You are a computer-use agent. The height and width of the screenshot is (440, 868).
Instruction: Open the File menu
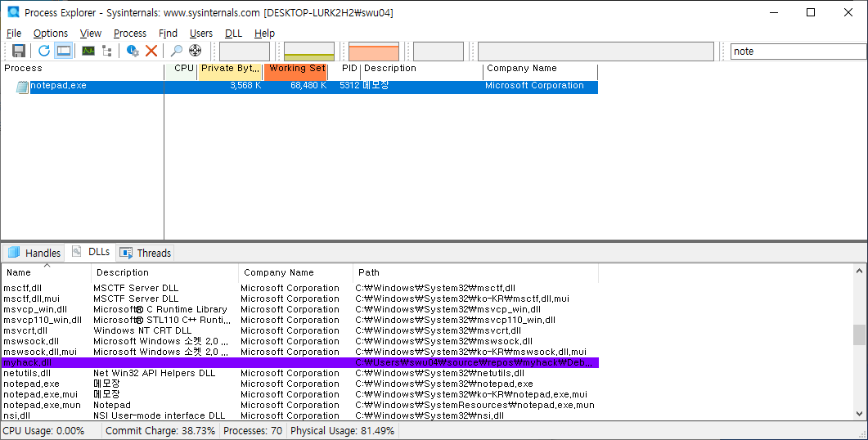click(14, 34)
